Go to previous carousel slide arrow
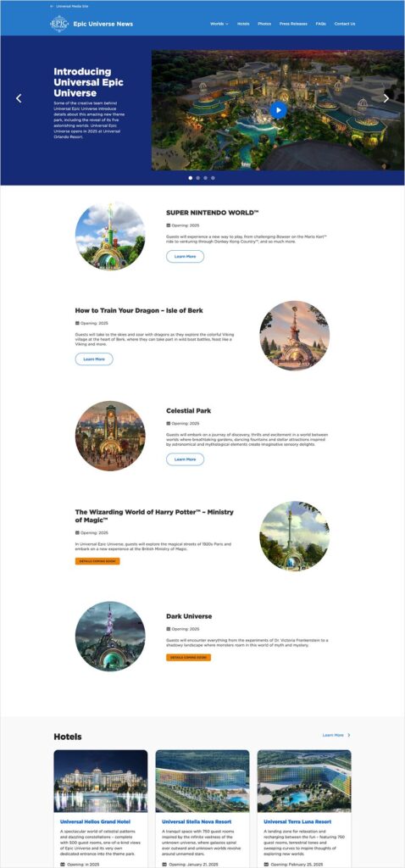Viewport: 405px width, 868px height. [19, 98]
